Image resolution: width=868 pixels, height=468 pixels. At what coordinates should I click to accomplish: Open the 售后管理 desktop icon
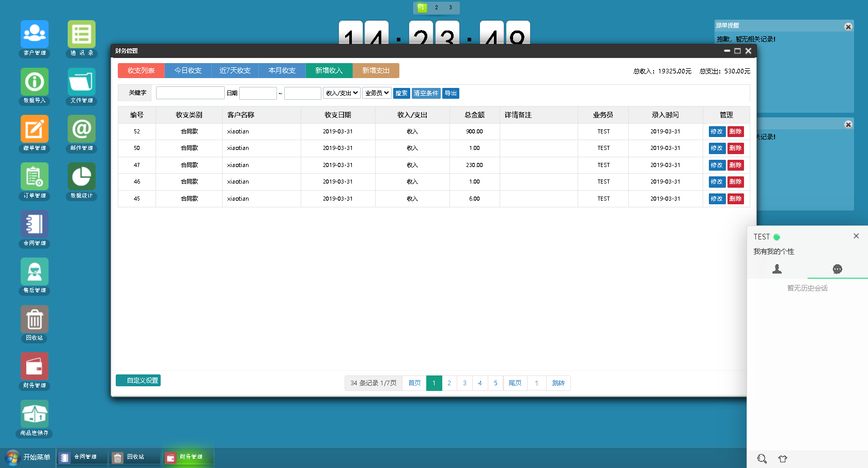(35, 272)
